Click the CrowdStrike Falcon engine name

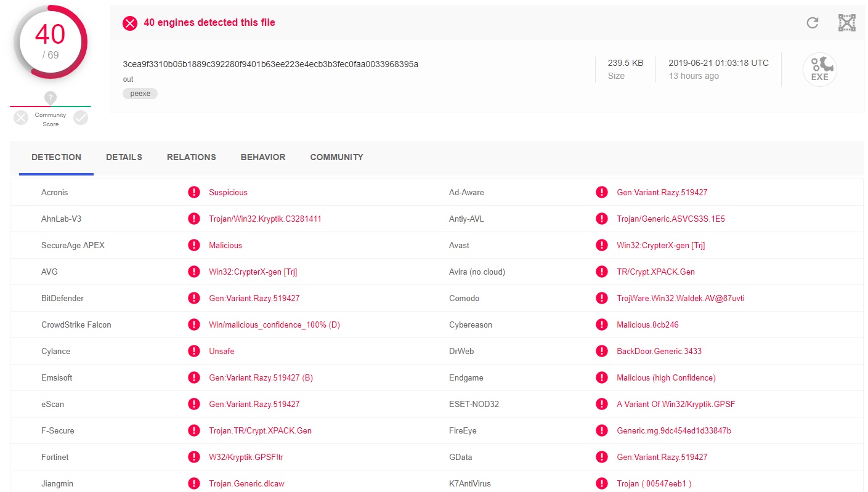coord(76,325)
